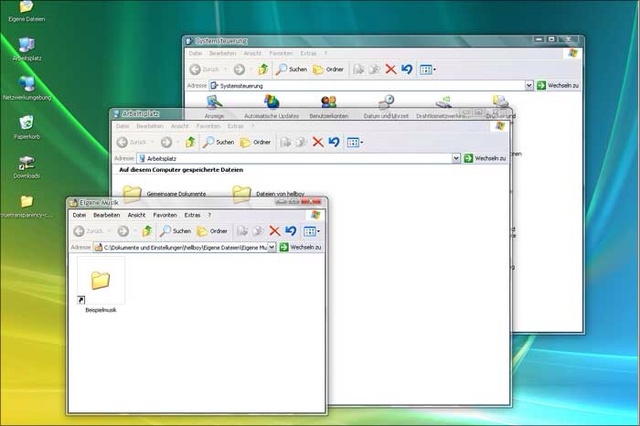Click Suchen in Arbeitsplatz toolbar
Viewport: 640px width, 426px height.
[219, 142]
